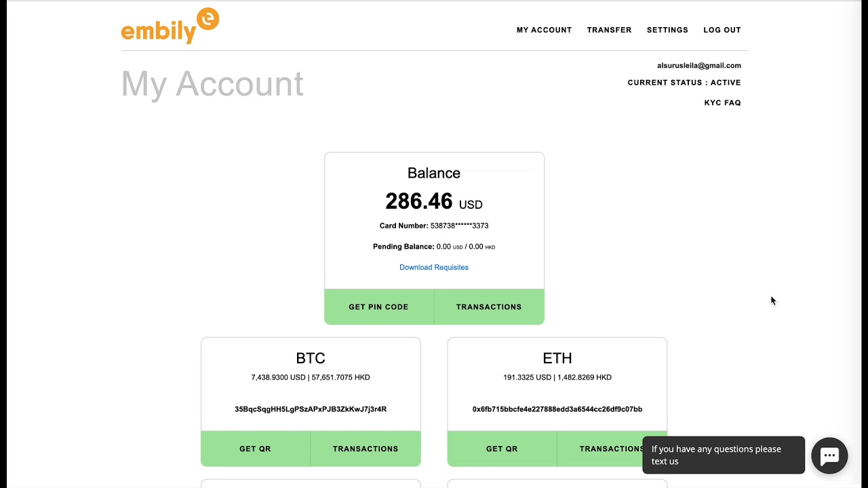Open Settings in the top navigation
The image size is (868, 488).
[x=667, y=30]
